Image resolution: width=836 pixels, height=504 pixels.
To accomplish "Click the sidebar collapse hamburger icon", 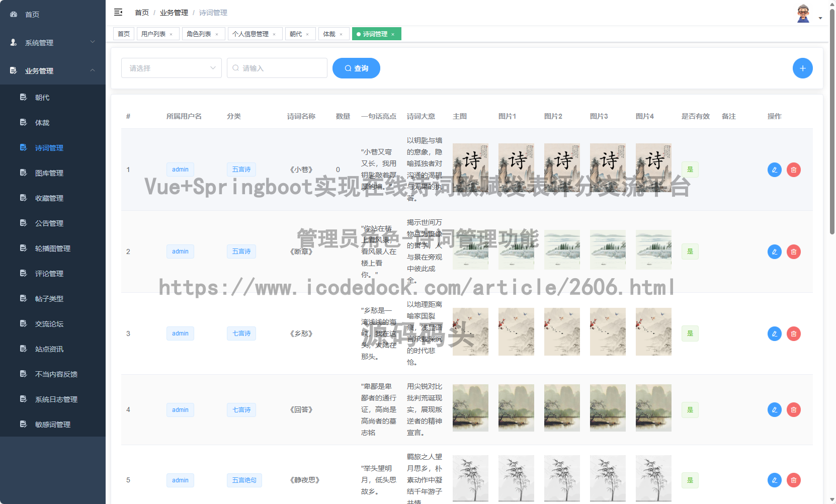I will [118, 12].
